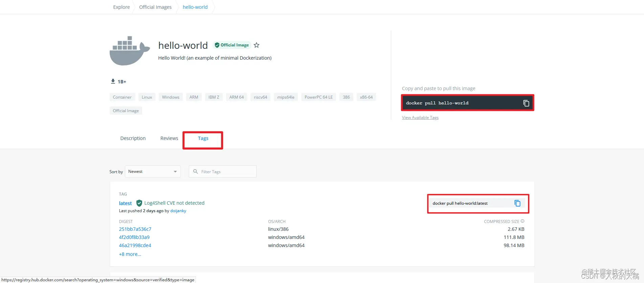Click the Docker whale logo
Image resolution: width=644 pixels, height=283 pixels.
pos(130,50)
